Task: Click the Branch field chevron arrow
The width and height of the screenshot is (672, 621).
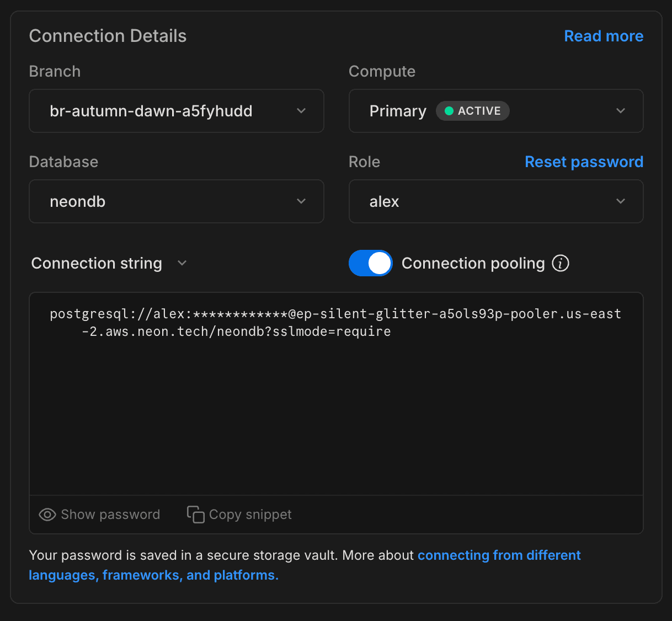Action: 301,111
